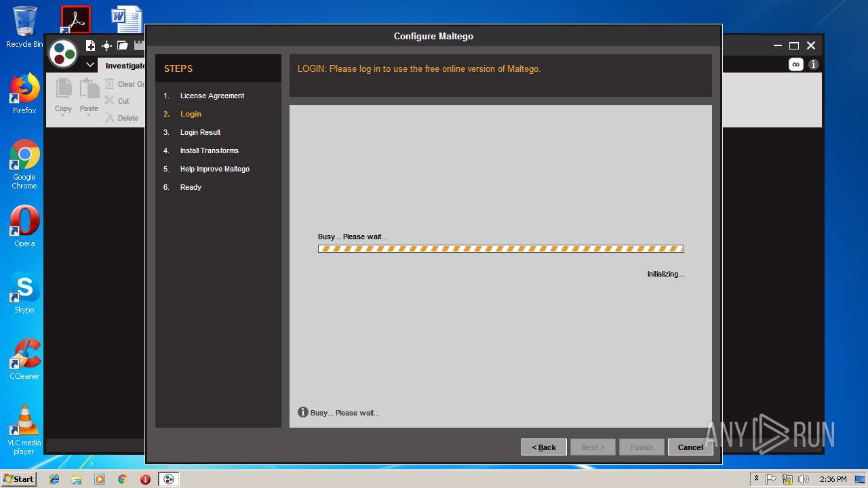Viewport: 868px width, 488px height.
Task: Click the < Back button
Action: coord(544,447)
